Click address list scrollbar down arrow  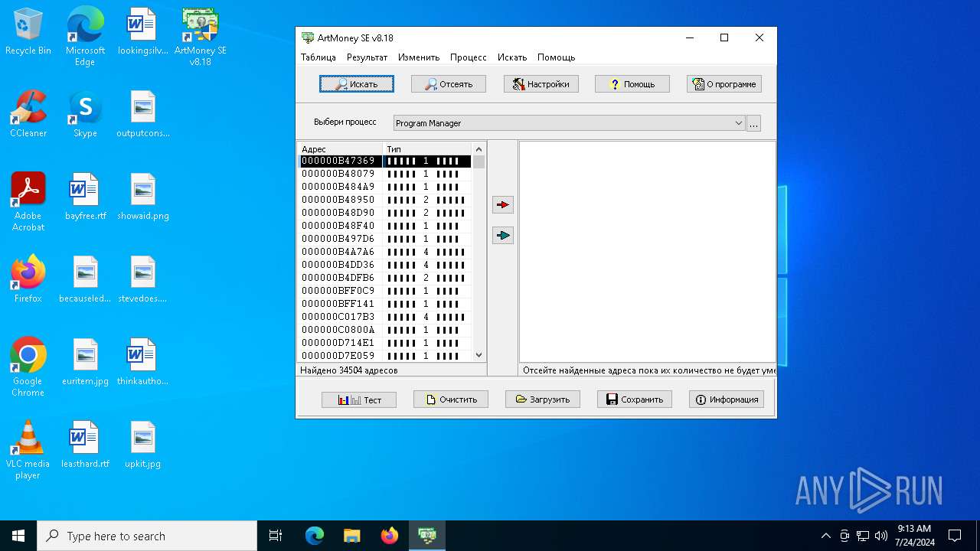pos(479,355)
